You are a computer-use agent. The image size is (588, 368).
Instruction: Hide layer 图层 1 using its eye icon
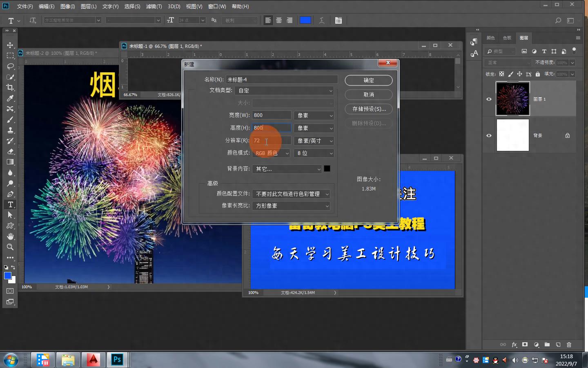(x=489, y=99)
